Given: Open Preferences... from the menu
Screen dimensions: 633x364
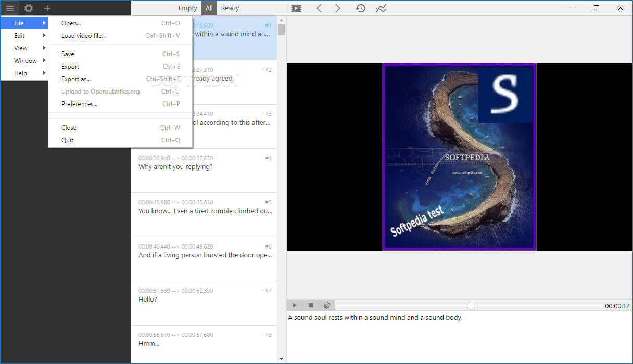Looking at the screenshot, I should (120, 104).
